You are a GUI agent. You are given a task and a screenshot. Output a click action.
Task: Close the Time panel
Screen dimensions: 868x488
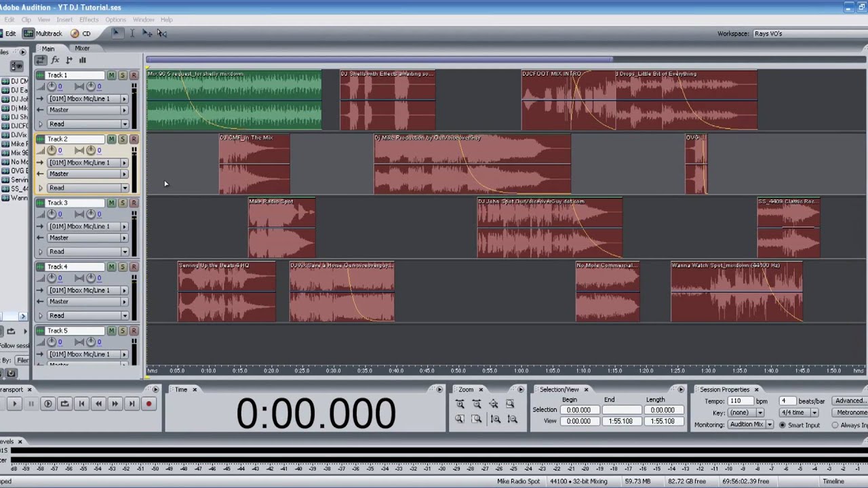pyautogui.click(x=195, y=390)
